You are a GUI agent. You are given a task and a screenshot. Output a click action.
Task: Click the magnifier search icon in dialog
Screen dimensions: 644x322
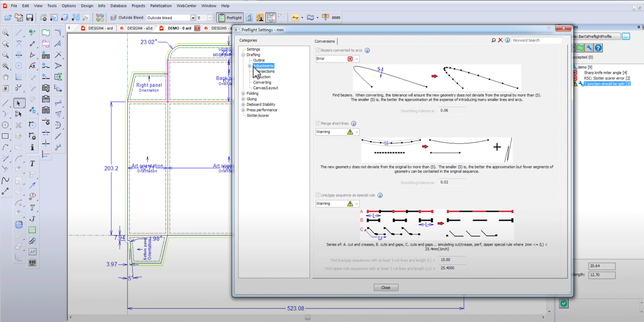click(x=493, y=40)
